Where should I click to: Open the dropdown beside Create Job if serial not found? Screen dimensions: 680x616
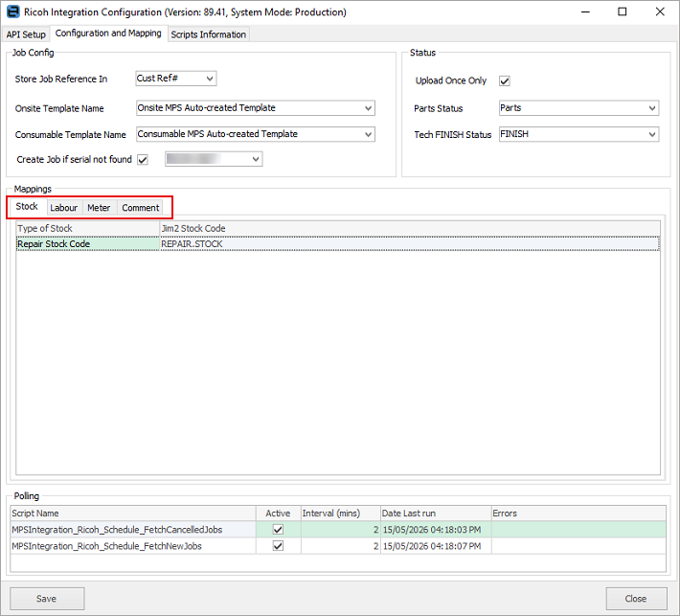tap(214, 159)
